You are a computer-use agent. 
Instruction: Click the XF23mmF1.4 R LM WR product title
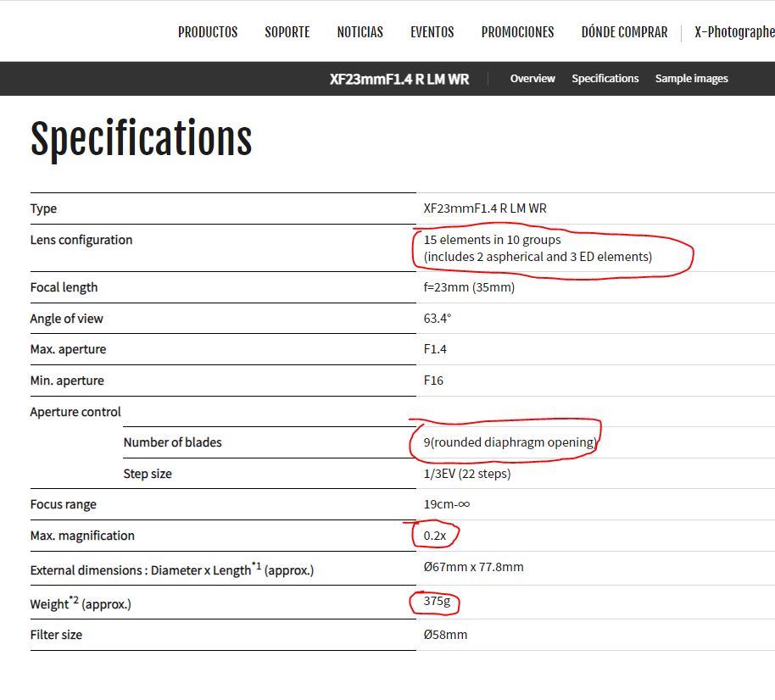[x=399, y=79]
